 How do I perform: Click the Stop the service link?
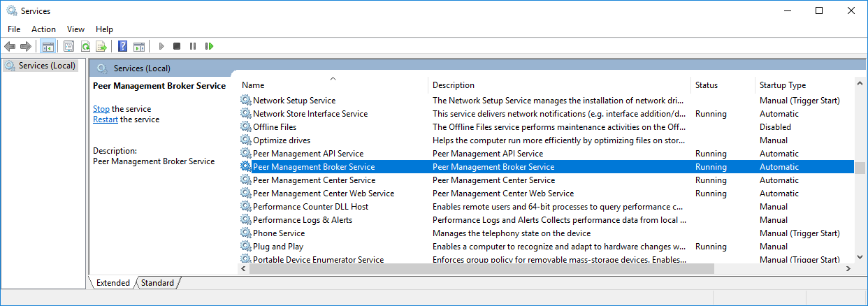tap(101, 109)
